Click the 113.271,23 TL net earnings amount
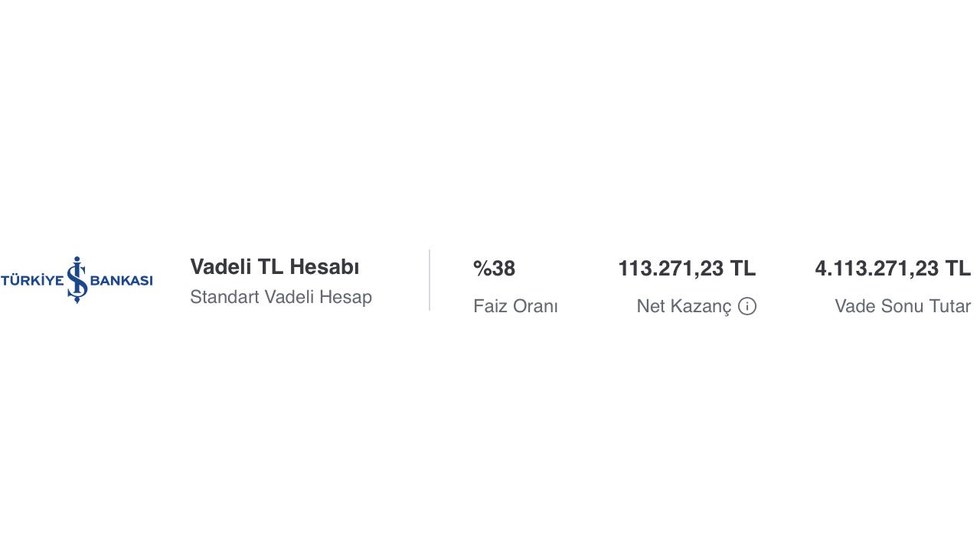Image resolution: width=980 pixels, height=551 pixels. pos(687,269)
